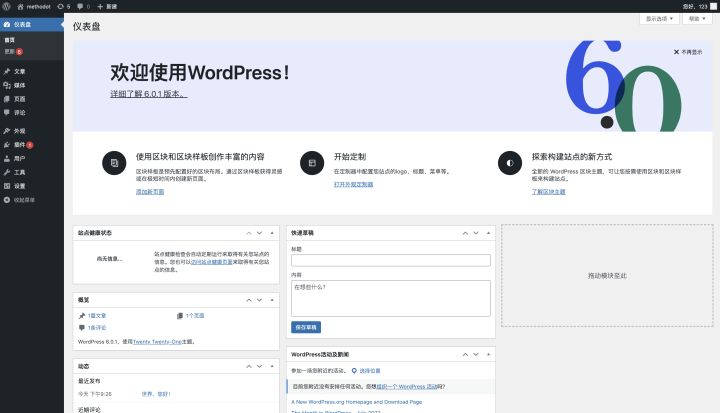Open the 页面 (Pages) sidebar icon
Screen dimensions: 720x413
pyautogui.click(x=7, y=99)
